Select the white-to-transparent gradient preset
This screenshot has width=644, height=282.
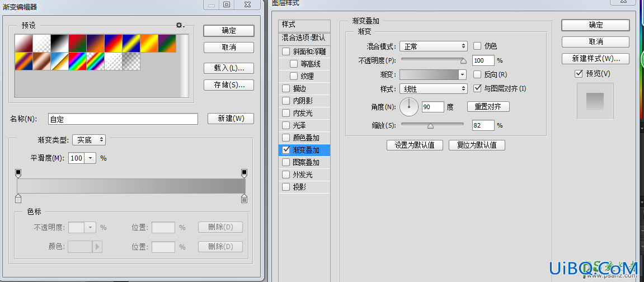coord(41,43)
